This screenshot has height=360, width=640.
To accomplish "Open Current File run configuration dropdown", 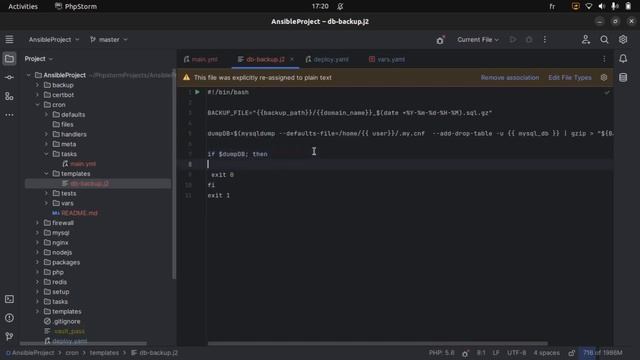I will click(478, 40).
